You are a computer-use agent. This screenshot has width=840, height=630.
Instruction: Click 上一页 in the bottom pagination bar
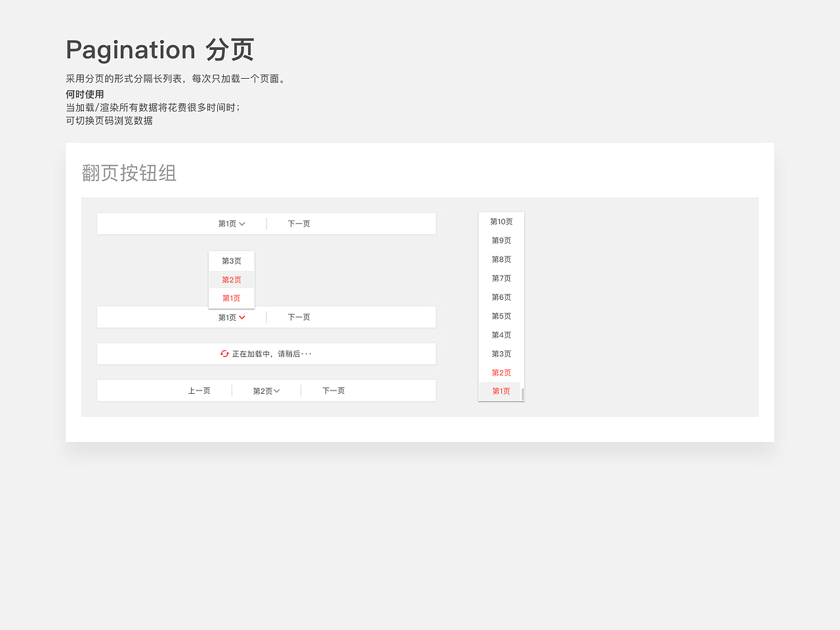[199, 390]
